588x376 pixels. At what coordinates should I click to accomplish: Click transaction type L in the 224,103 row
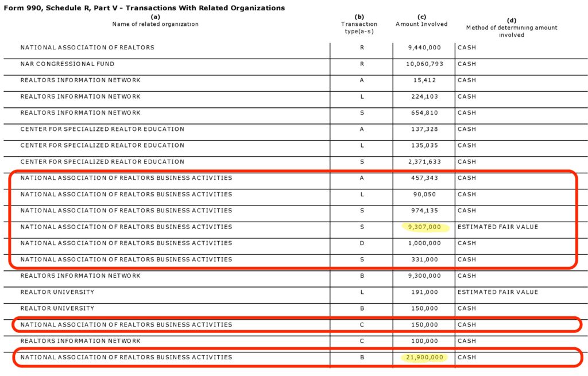362,96
